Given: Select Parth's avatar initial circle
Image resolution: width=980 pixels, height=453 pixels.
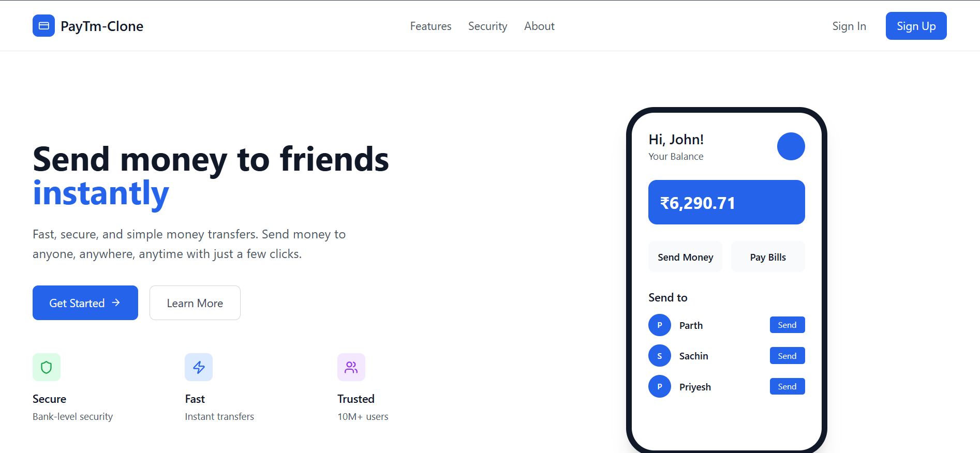Looking at the screenshot, I should click(x=660, y=325).
